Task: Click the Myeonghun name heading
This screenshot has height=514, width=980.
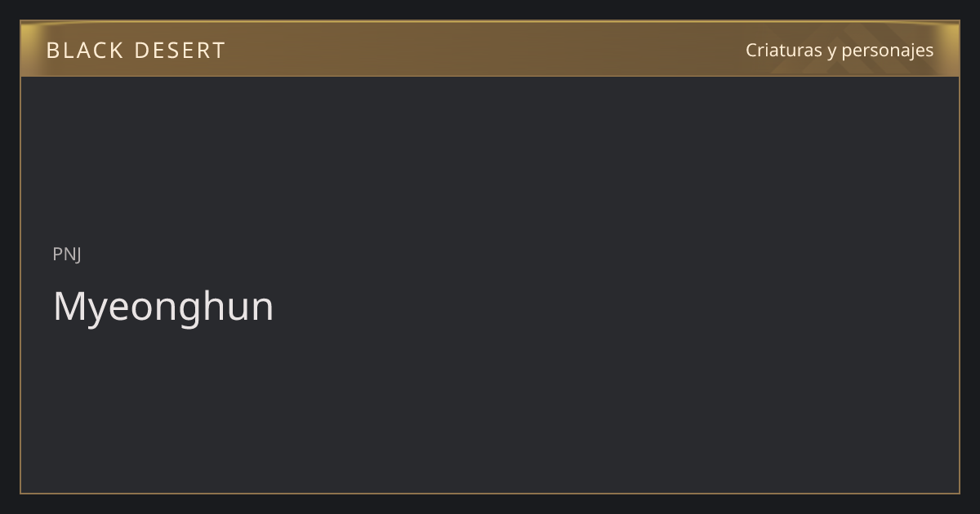Action: pos(163,308)
